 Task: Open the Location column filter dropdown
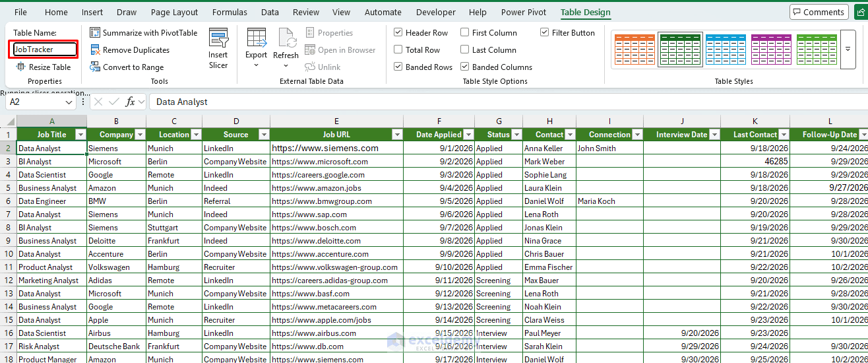[x=196, y=135]
